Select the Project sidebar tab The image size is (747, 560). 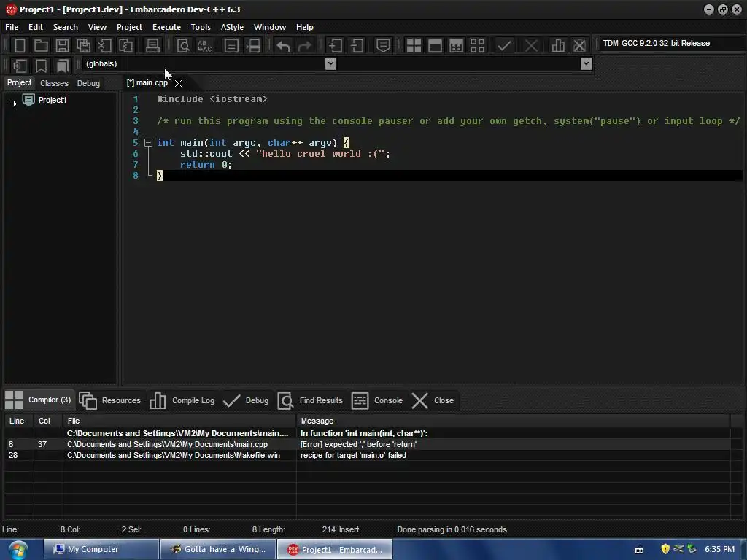coord(19,83)
